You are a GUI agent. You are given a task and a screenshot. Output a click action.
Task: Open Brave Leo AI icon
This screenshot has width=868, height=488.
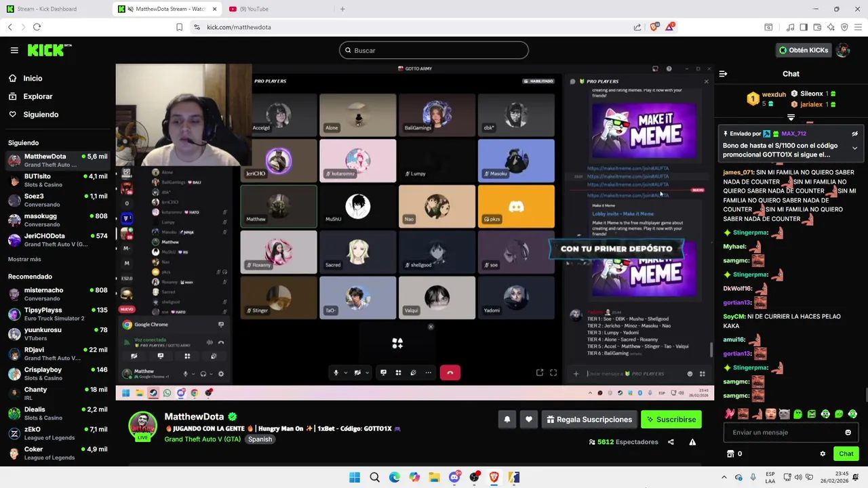(x=831, y=27)
